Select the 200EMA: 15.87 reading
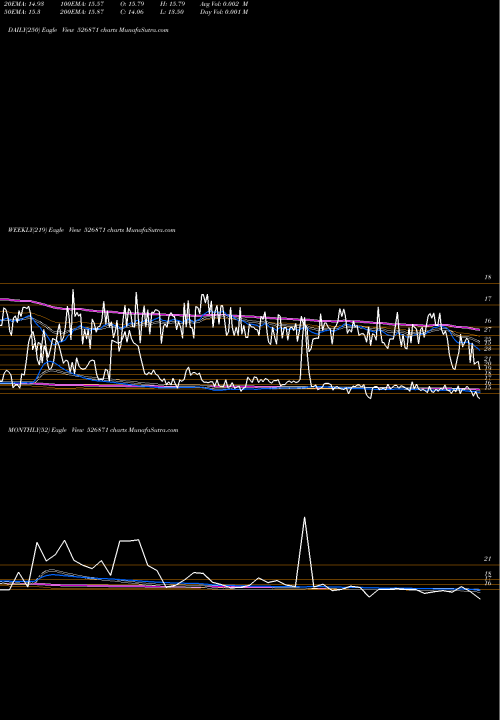The width and height of the screenshot is (500, 720). click(x=82, y=12)
